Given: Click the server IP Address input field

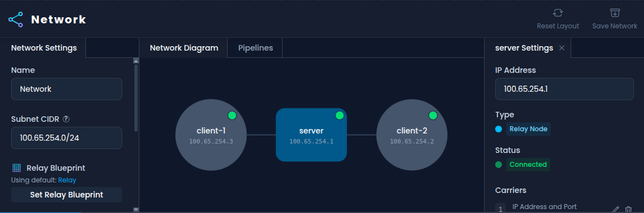Looking at the screenshot, I should pyautogui.click(x=564, y=89).
